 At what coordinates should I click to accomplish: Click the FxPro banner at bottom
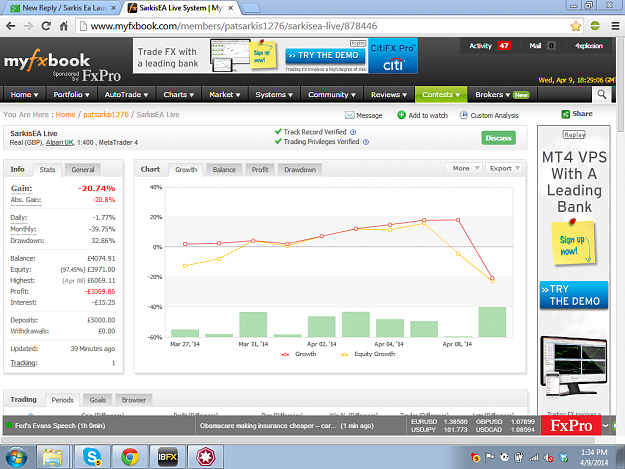click(571, 426)
